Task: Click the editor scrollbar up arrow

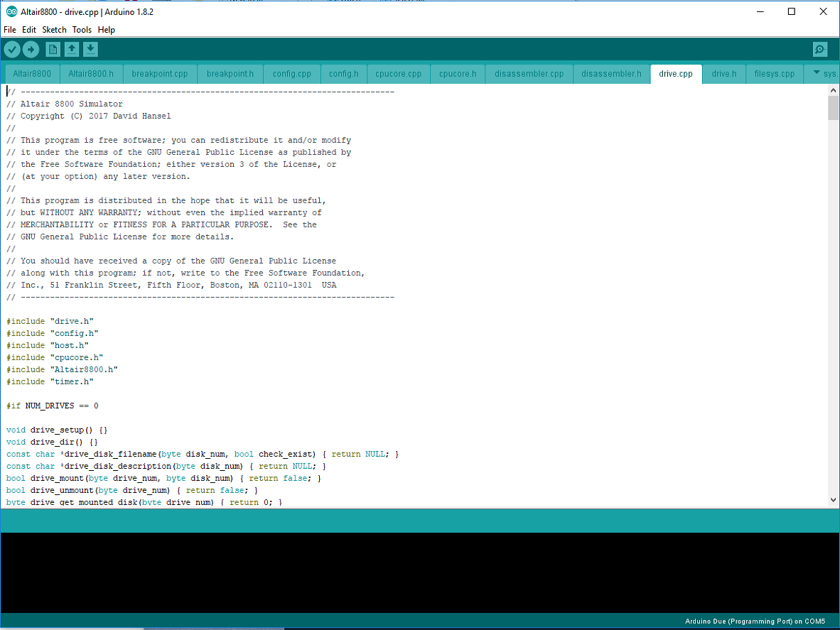Action: click(833, 90)
